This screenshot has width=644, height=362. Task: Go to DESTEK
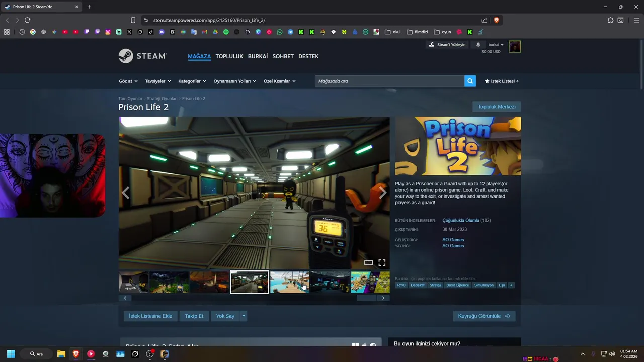(x=308, y=56)
